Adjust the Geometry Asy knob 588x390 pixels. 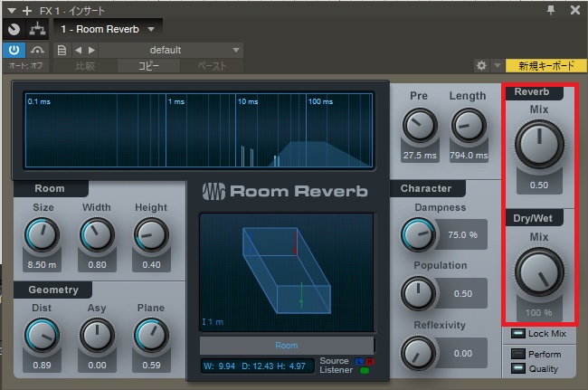click(x=97, y=335)
